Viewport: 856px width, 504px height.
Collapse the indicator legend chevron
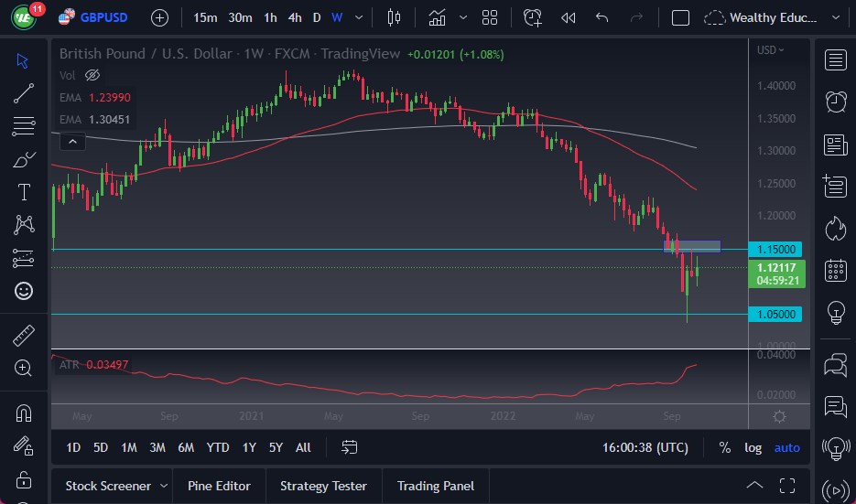pyautogui.click(x=71, y=141)
